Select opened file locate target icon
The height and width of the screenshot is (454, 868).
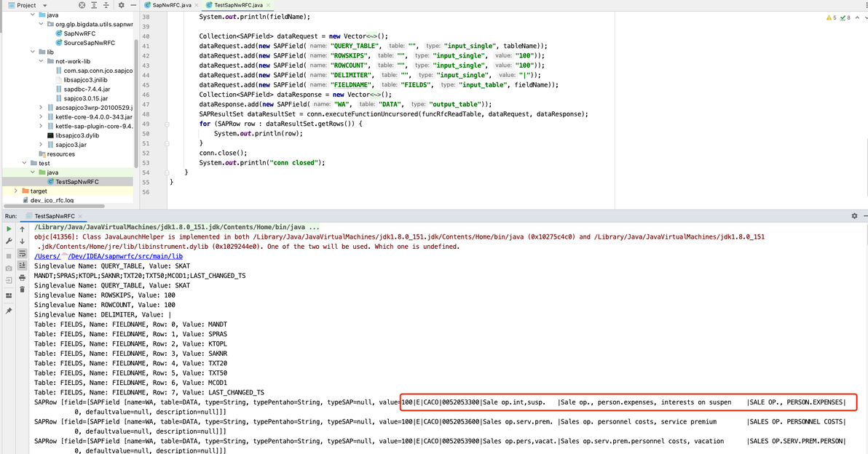click(82, 5)
